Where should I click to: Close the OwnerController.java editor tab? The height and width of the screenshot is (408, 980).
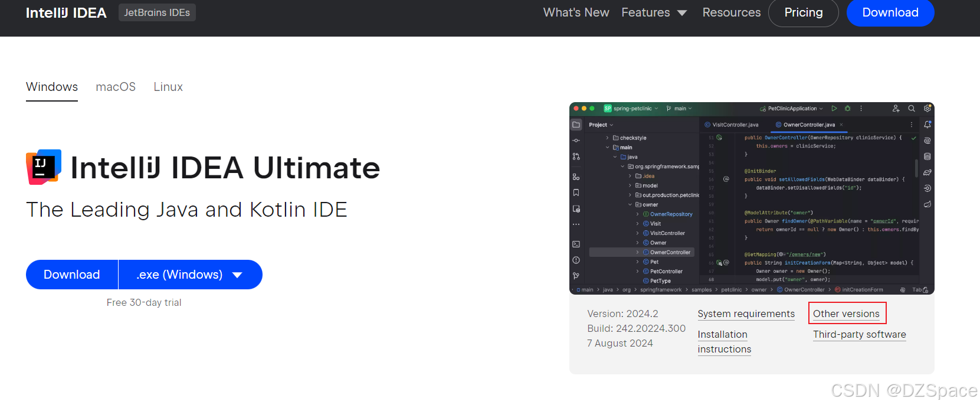click(x=841, y=125)
